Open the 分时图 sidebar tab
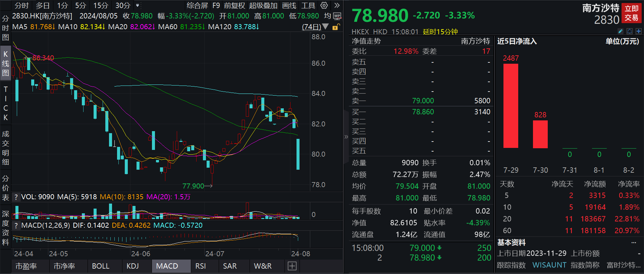Screen dimensions: 644x274 [5, 28]
